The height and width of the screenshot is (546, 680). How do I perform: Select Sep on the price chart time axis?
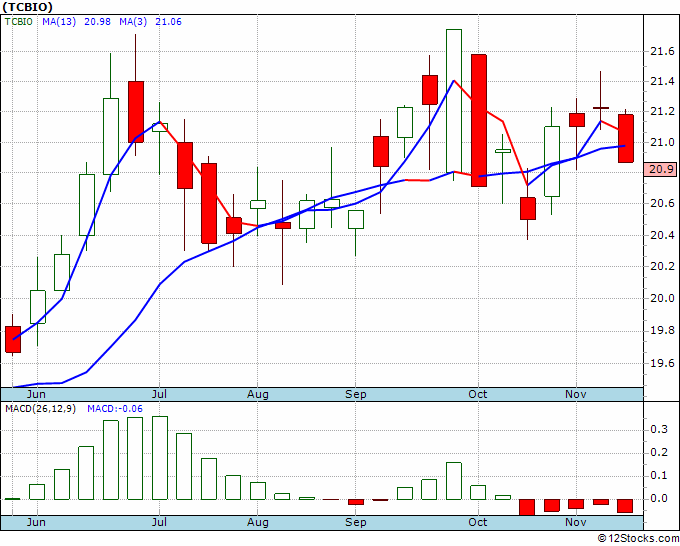click(x=356, y=394)
